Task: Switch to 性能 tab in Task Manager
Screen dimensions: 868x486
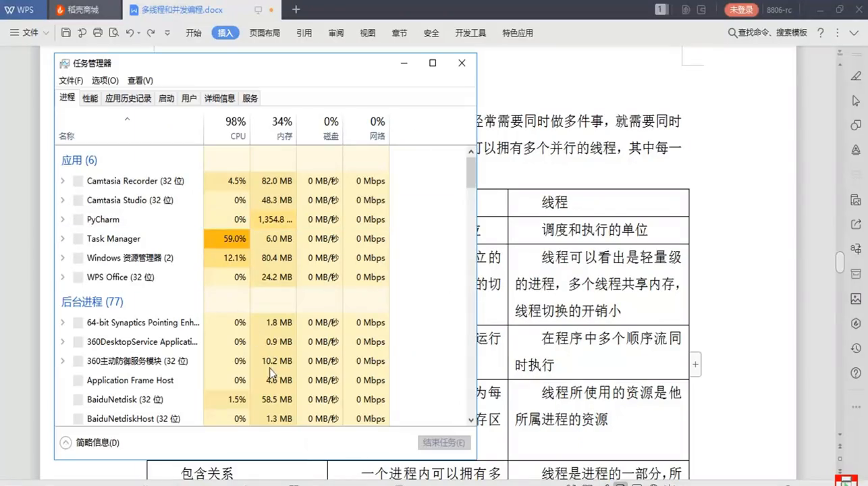Action: [90, 99]
